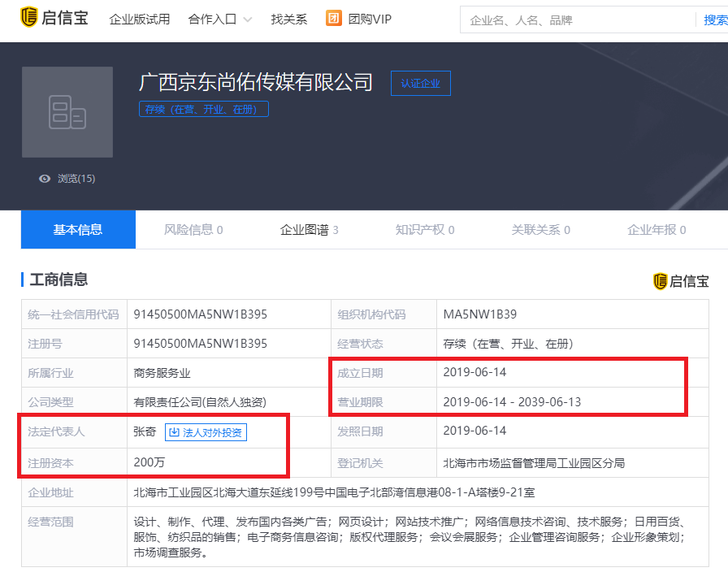The image size is (728, 585).
Task: Click the 团购VIP navigation link
Action: point(369,19)
